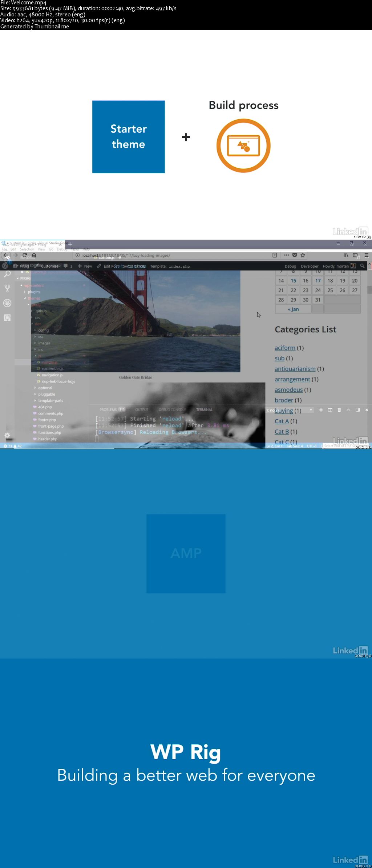Screen dimensions: 372x868
Task: Open the Debug view in the activity bar
Action: click(x=7, y=303)
